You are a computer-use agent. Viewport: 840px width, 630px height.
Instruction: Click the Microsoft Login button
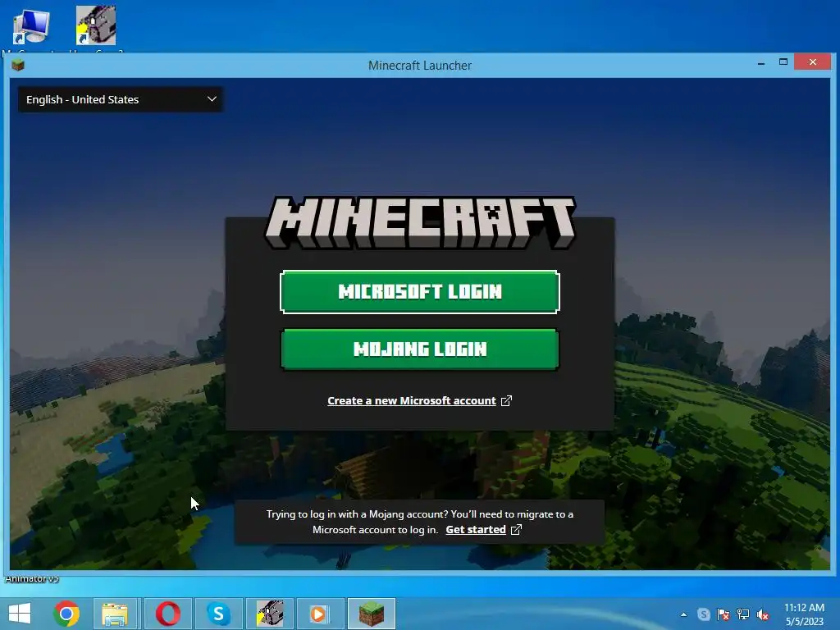coord(419,292)
